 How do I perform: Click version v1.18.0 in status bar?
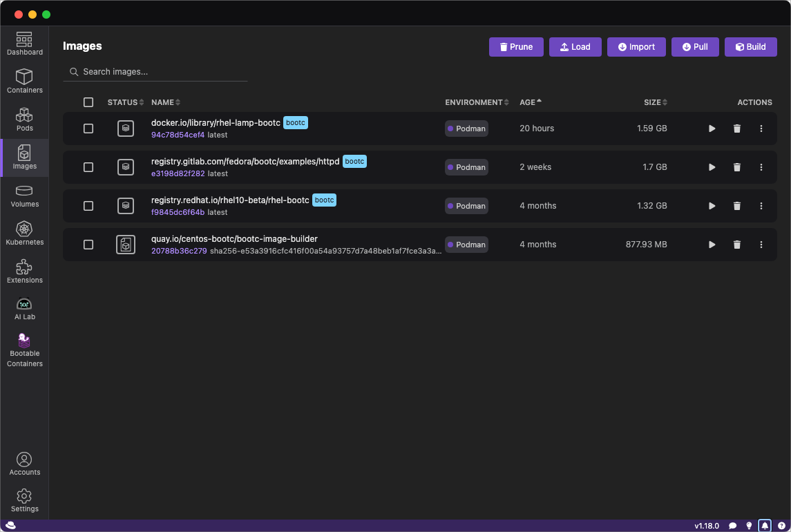[x=706, y=526]
